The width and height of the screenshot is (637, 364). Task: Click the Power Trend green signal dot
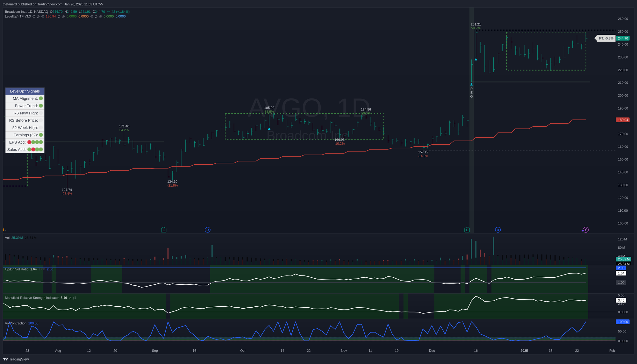pos(41,106)
